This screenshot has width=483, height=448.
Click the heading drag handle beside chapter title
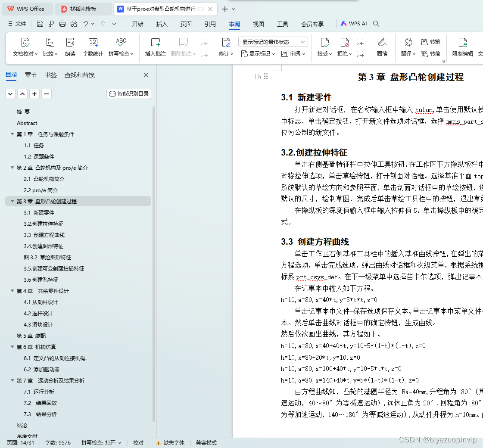pos(266,76)
